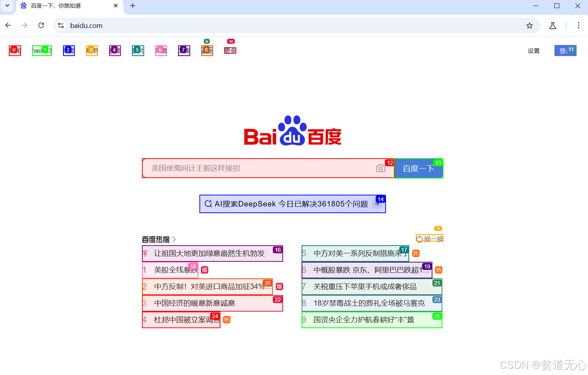The image size is (588, 375).
Task: Open headline 中概股暴跌 京东、阿里巴巴跌超1
Action: click(x=367, y=270)
